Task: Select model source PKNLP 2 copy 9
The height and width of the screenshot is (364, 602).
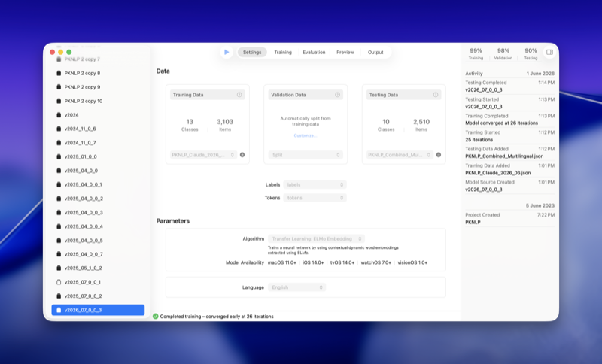Action: [98, 87]
